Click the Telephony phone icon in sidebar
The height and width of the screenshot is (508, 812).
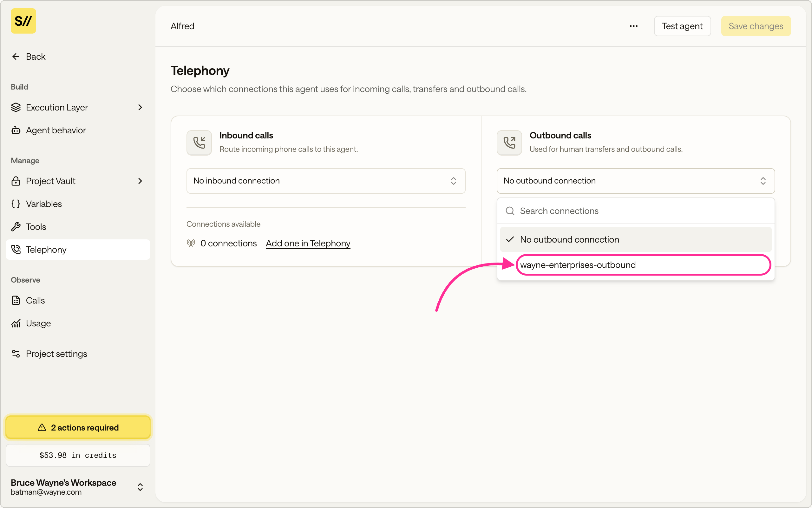16,250
